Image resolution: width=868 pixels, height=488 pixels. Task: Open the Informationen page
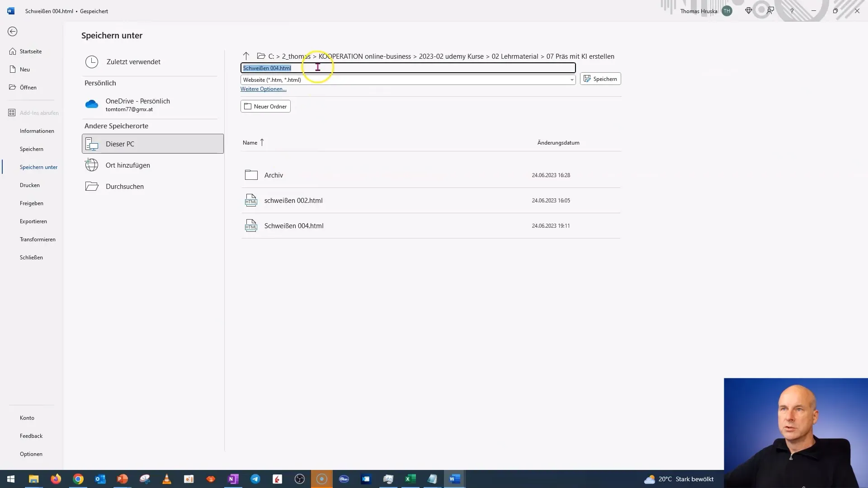pyautogui.click(x=37, y=131)
